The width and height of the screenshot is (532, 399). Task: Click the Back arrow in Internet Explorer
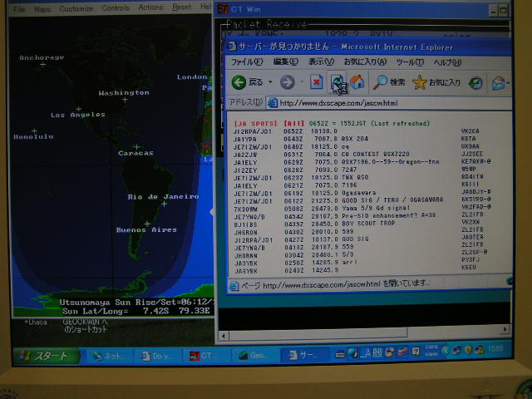(x=239, y=82)
